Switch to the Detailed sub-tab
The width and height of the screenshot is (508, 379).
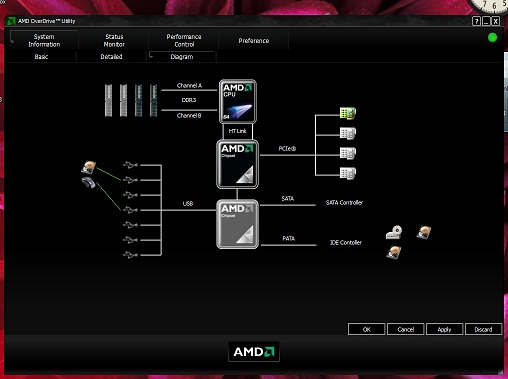click(x=111, y=57)
